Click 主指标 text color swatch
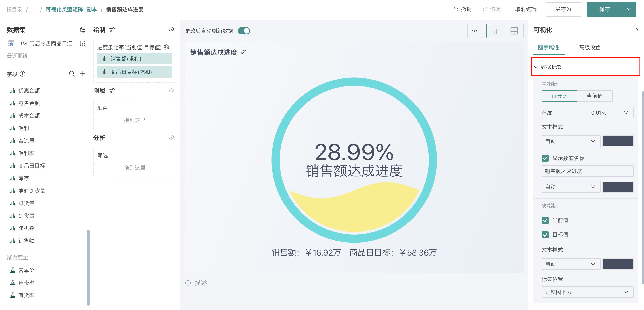 click(618, 141)
